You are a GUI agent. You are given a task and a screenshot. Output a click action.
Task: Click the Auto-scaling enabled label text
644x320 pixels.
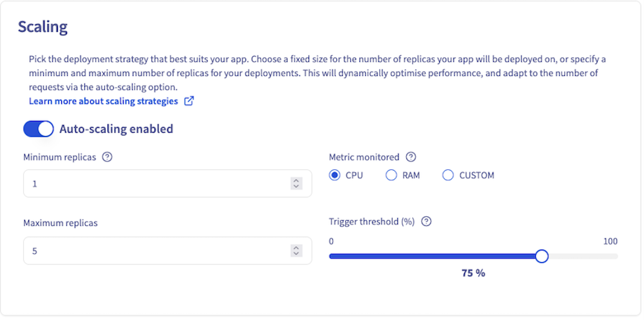click(116, 129)
